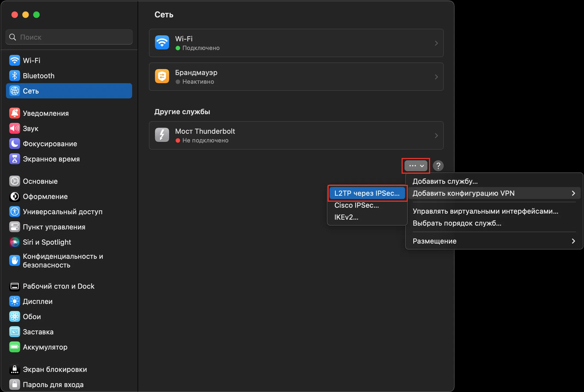584x392 pixels.
Task: Click Add Service menu item
Action: [445, 181]
